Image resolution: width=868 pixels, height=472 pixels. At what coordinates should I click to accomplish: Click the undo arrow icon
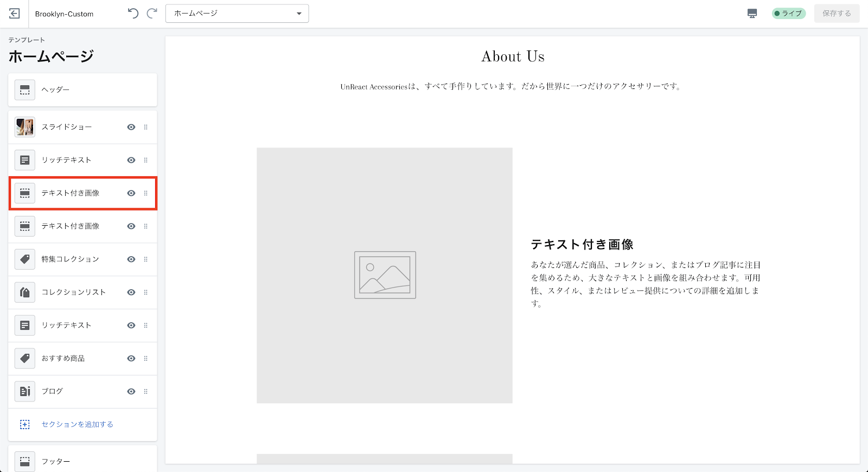133,14
